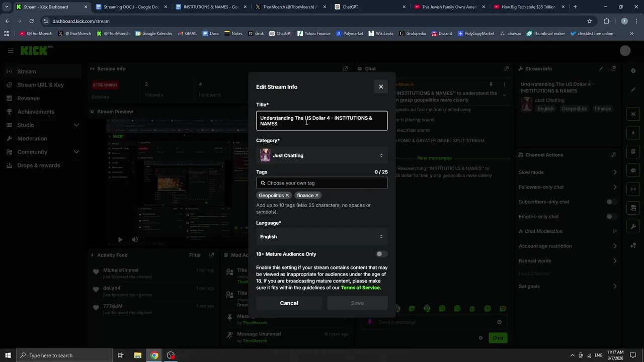The width and height of the screenshot is (644, 362).
Task: Close the Edit Stream Info dialog
Action: [381, 86]
